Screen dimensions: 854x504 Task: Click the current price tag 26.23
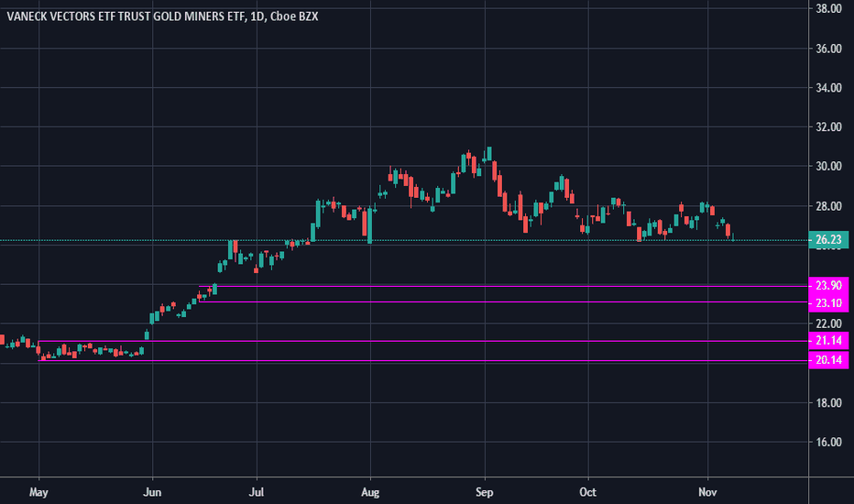pyautogui.click(x=828, y=240)
